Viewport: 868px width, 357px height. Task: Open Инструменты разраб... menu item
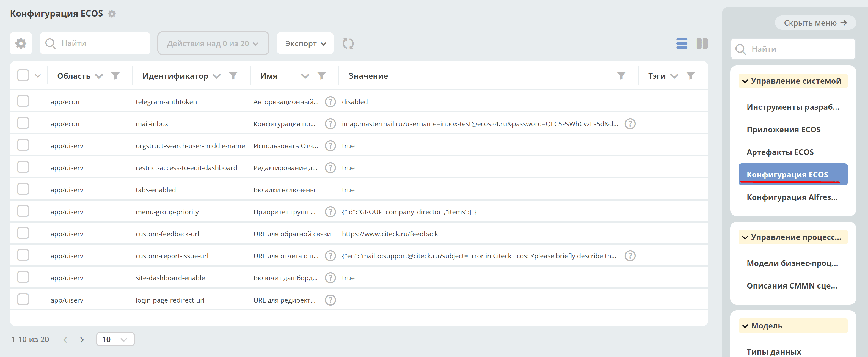pyautogui.click(x=793, y=107)
